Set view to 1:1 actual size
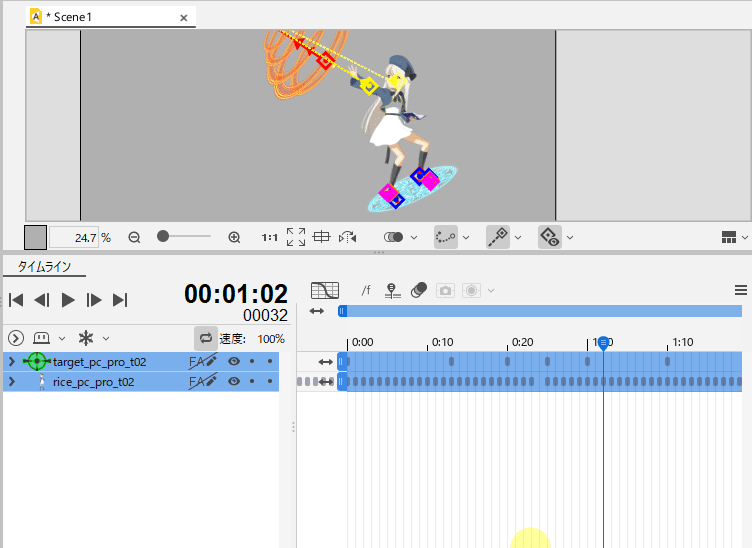 tap(270, 237)
